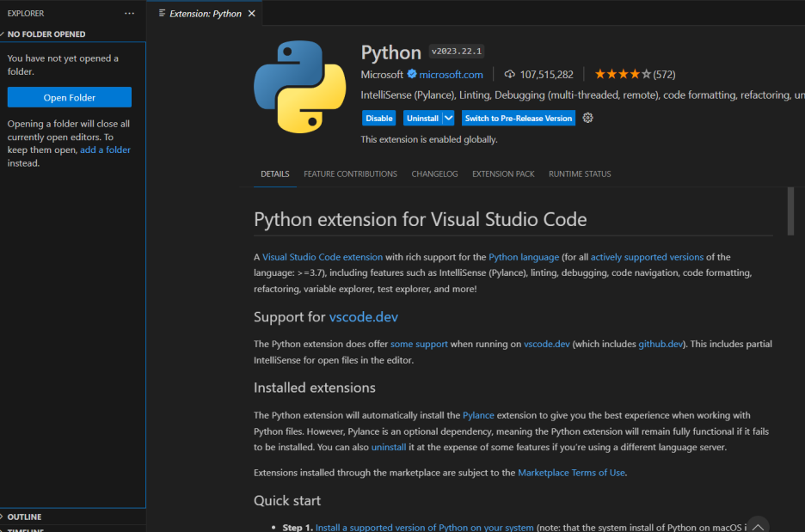
Task: Expand the Timeline section
Action: [72, 529]
